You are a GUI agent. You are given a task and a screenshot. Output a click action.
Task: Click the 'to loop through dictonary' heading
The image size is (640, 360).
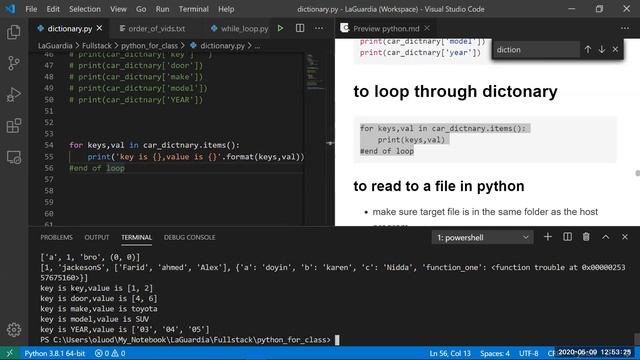[455, 91]
